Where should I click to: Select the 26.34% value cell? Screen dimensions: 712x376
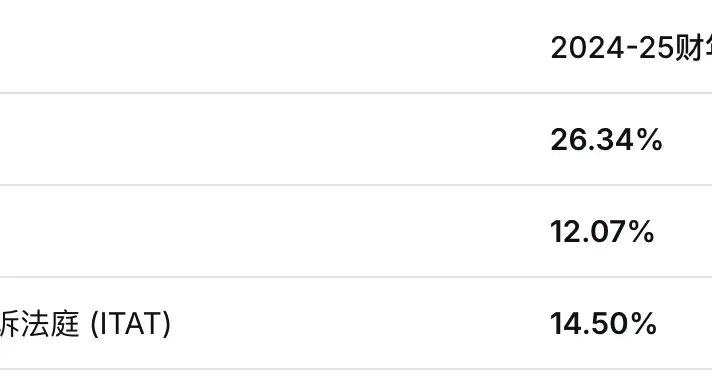(606, 140)
